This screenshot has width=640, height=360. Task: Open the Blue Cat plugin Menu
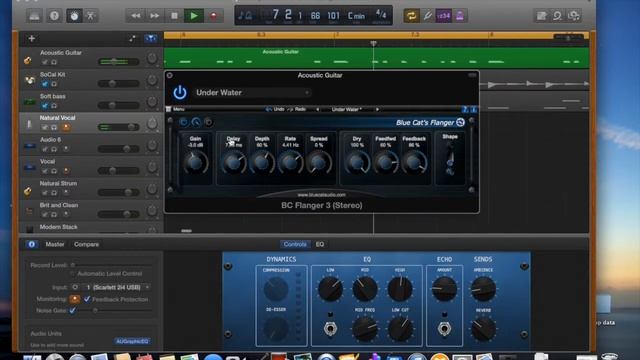176,109
